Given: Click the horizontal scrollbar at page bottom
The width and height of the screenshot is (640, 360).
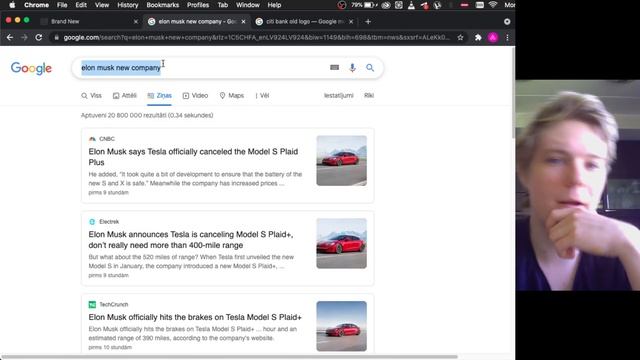Looking at the screenshot, I should (x=229, y=357).
